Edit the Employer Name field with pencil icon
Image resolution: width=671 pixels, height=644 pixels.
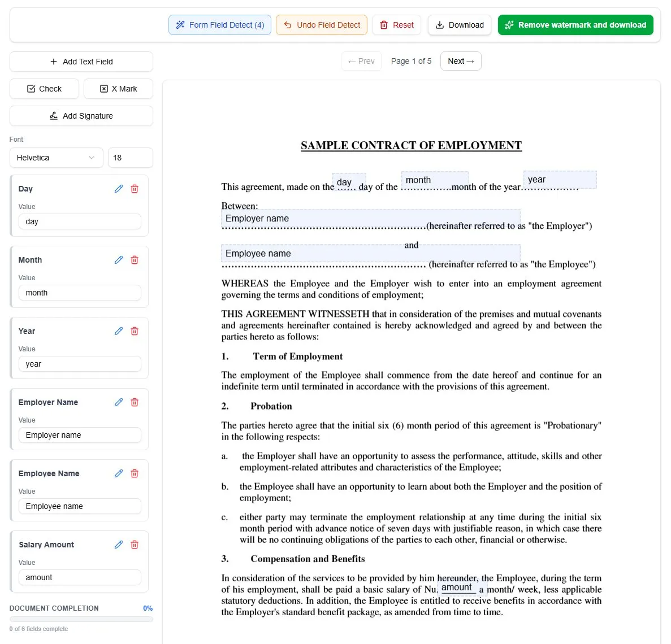point(119,402)
